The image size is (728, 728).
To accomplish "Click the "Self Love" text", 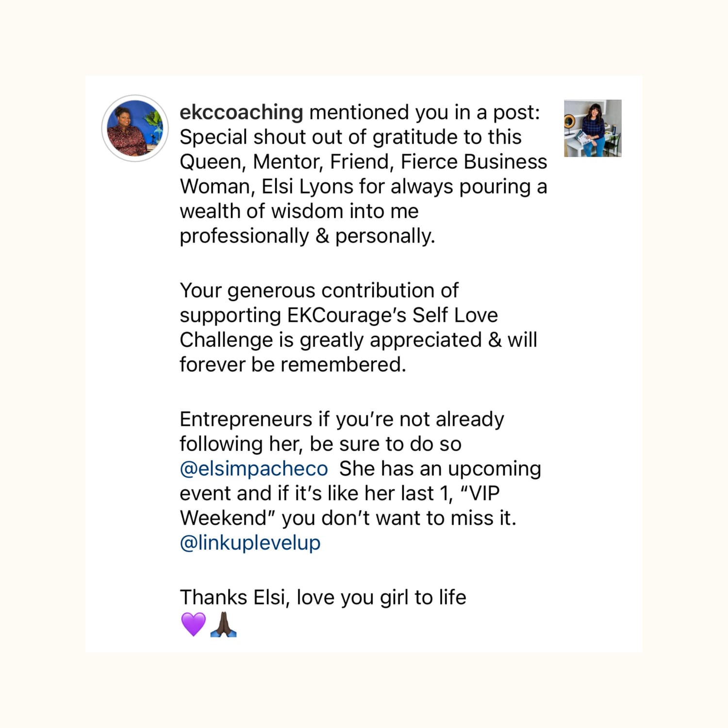I will click(x=455, y=315).
